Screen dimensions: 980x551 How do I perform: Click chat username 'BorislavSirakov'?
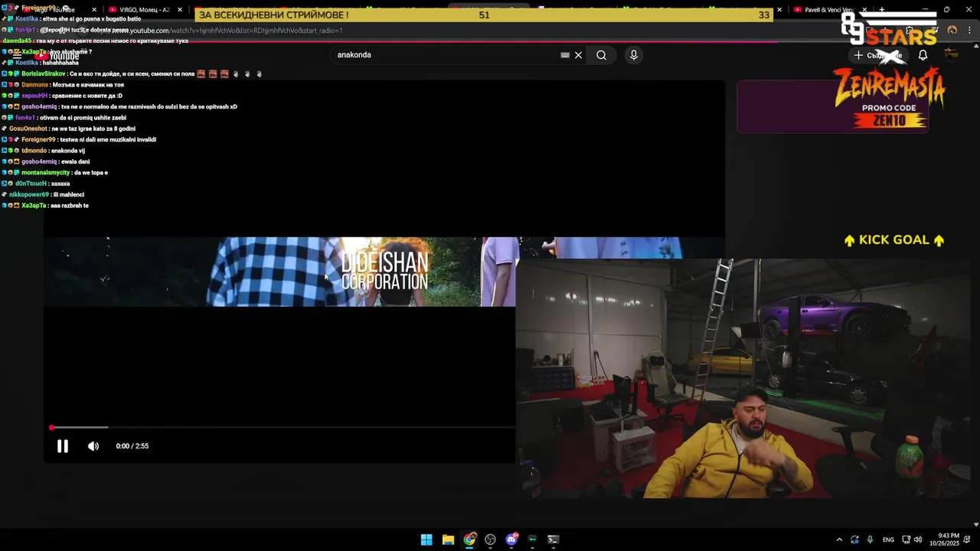pyautogui.click(x=44, y=74)
